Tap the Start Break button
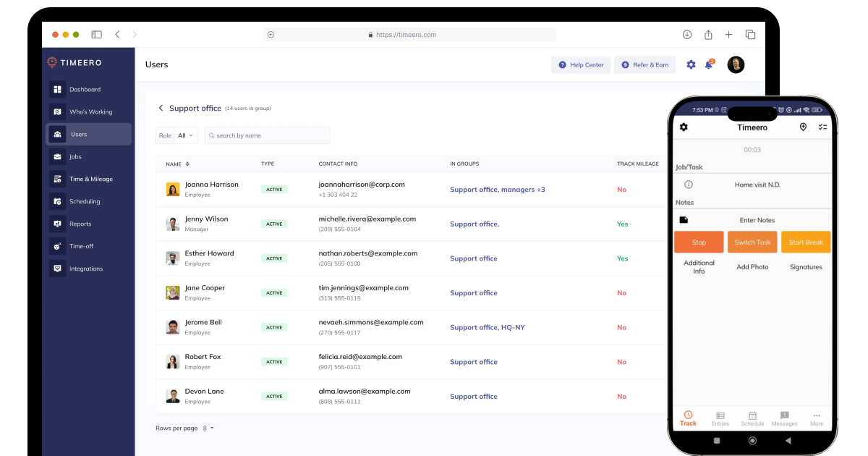The width and height of the screenshot is (868, 456). [806, 242]
